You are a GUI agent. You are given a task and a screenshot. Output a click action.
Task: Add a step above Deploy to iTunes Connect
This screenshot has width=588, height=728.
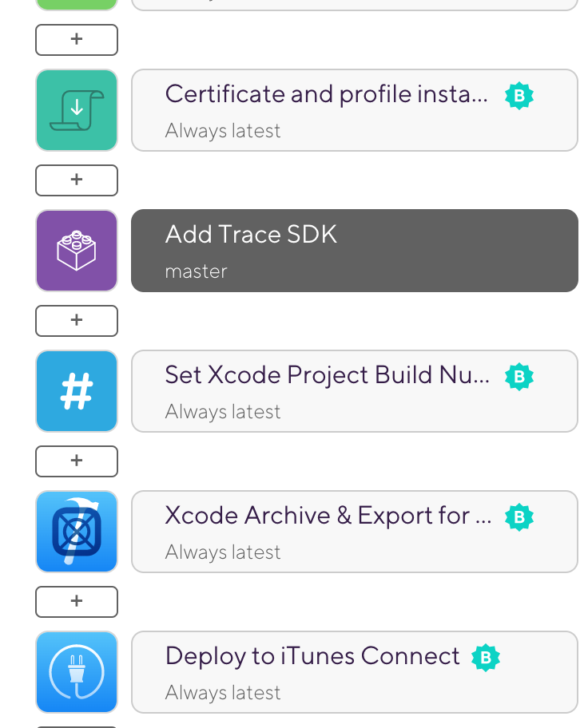click(x=77, y=602)
